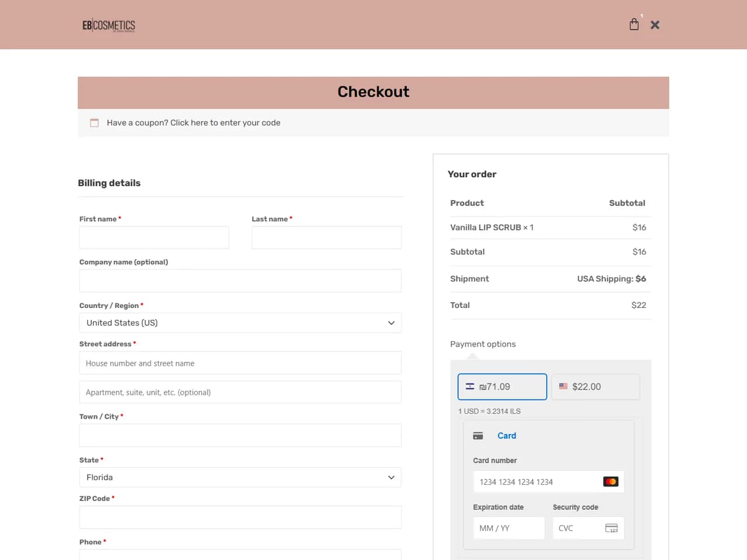Focus the Town / City input field
Screen dimensions: 747x560
coord(240,435)
